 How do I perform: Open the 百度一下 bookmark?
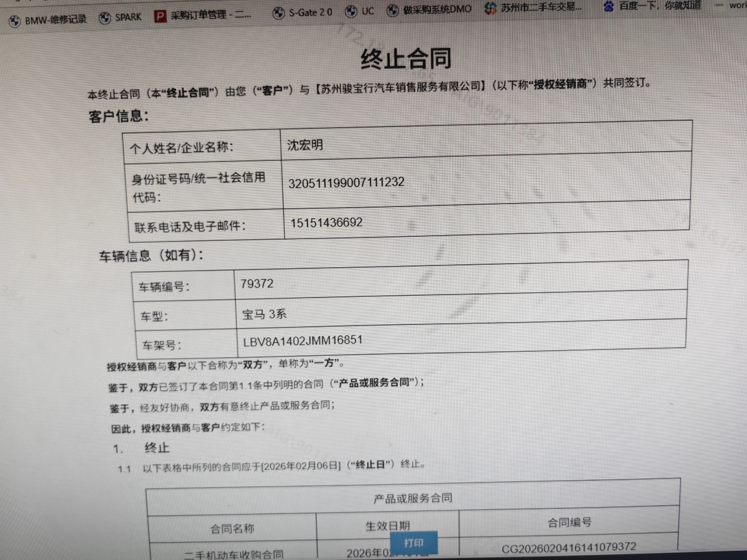point(654,6)
